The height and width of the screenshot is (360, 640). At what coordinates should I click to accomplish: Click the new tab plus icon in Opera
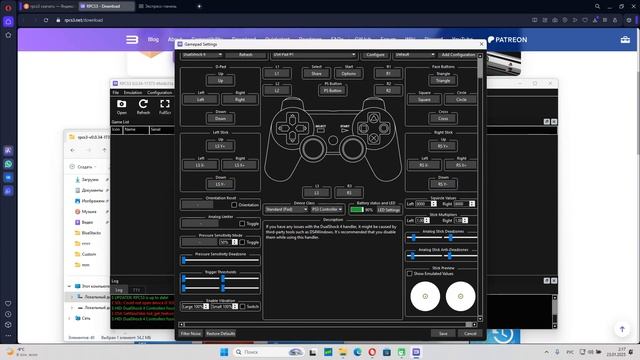(x=199, y=6)
